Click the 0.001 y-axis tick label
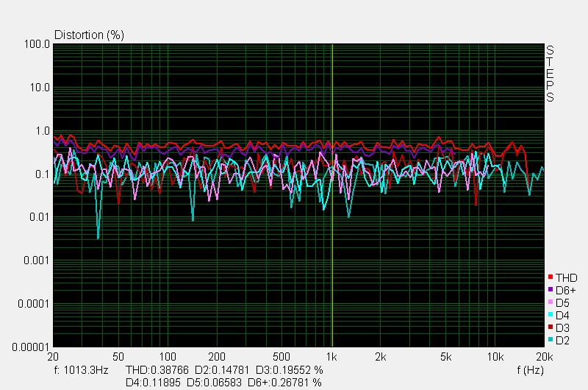588x390 pixels. pos(37,260)
